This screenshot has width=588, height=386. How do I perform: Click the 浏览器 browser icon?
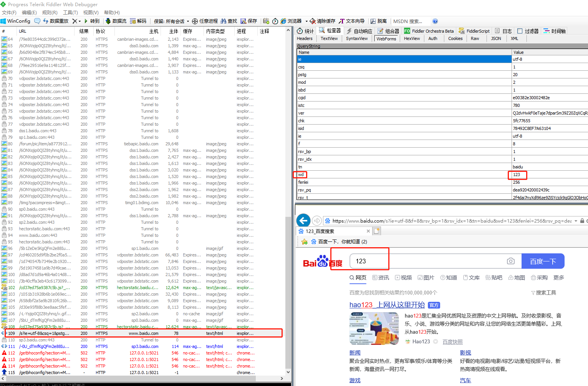pyautogui.click(x=283, y=21)
